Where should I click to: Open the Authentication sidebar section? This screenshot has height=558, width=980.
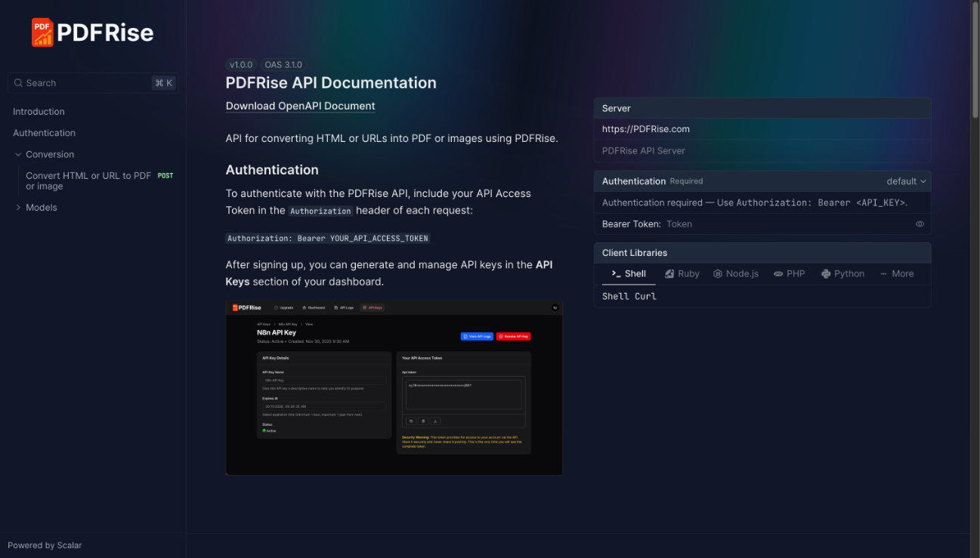(44, 133)
